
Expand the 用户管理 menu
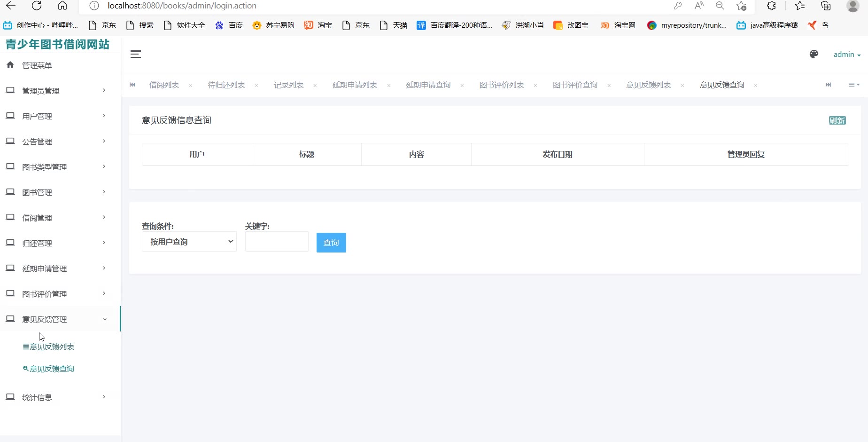pyautogui.click(x=60, y=116)
